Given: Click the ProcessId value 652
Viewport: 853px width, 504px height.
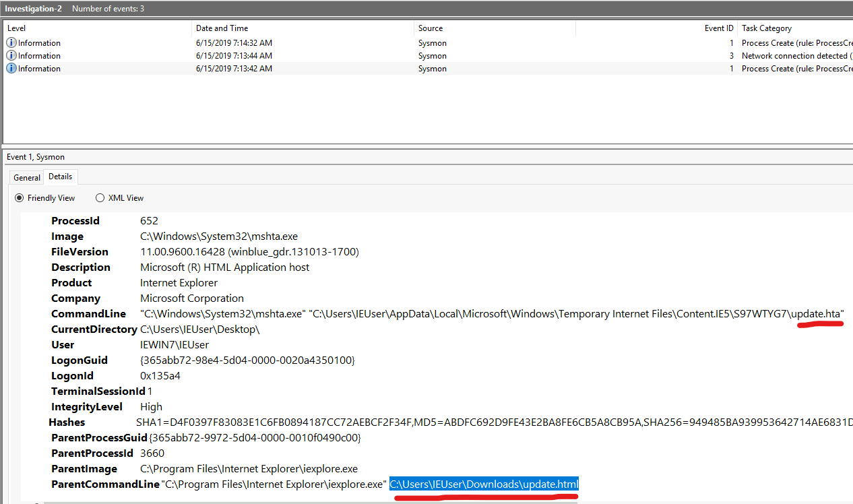Looking at the screenshot, I should (149, 221).
